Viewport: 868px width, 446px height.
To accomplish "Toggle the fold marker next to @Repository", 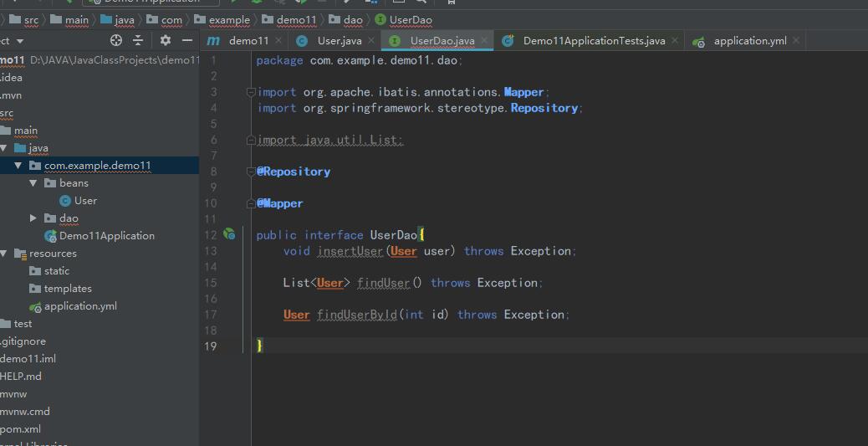I will (251, 172).
